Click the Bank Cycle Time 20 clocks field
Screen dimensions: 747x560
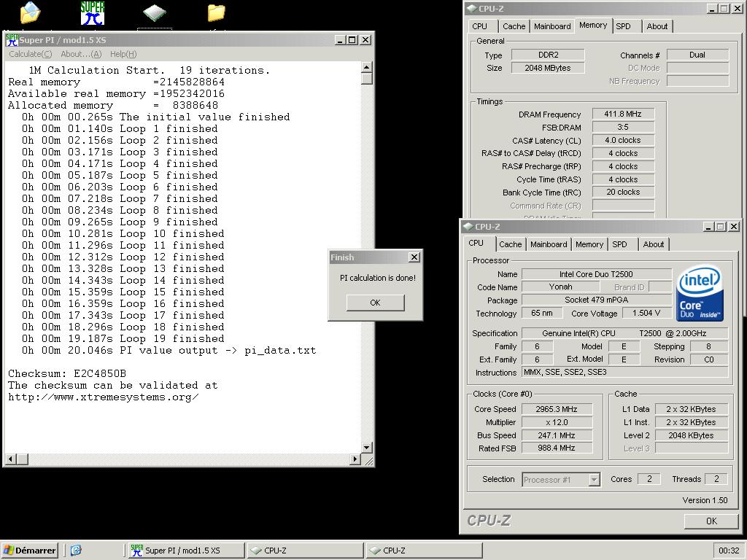click(x=623, y=192)
